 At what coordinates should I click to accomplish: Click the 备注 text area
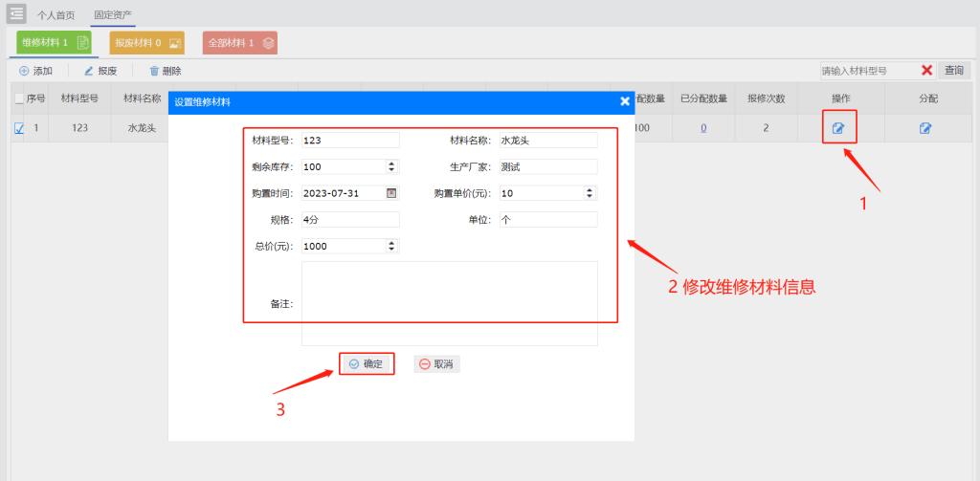[449, 303]
